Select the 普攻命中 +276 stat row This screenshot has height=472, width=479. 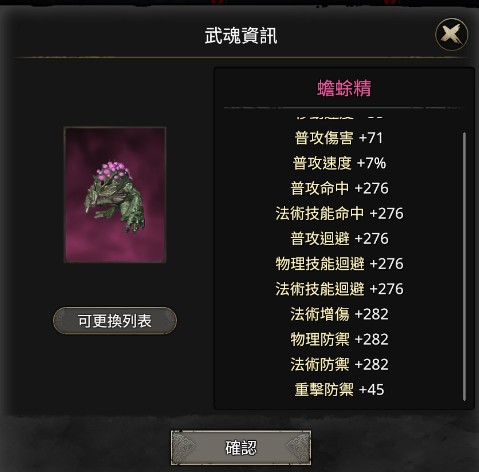tap(339, 188)
